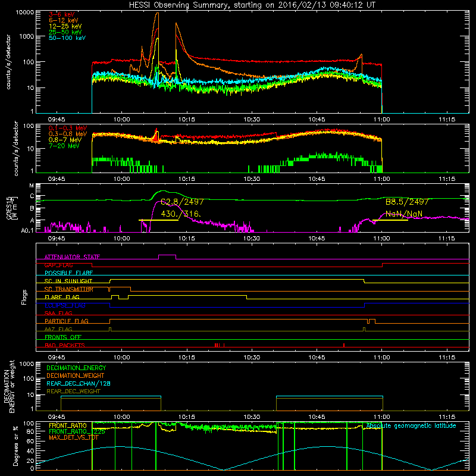This screenshot has height=476, width=476.
Task: Select the SAA_FLAG label
Action: [58, 313]
